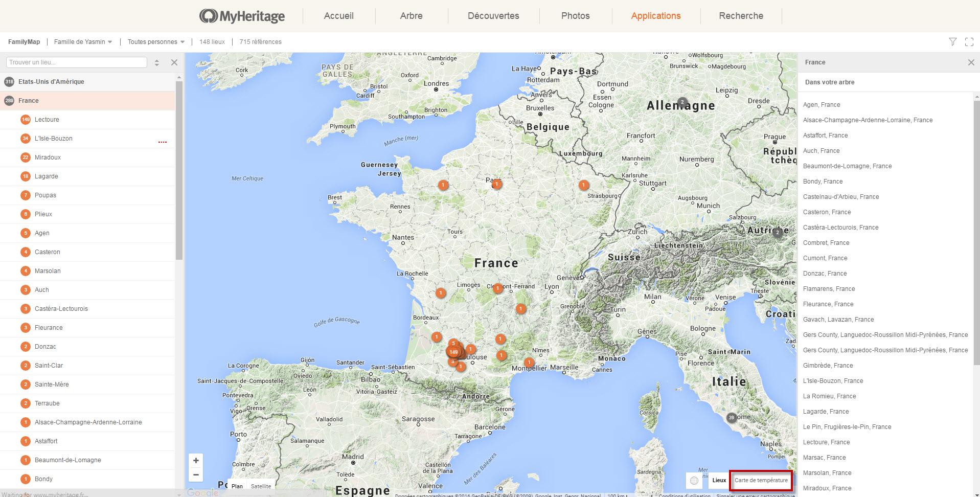Click the marker near Strasbourg
Image resolution: width=980 pixels, height=497 pixels.
pos(584,185)
